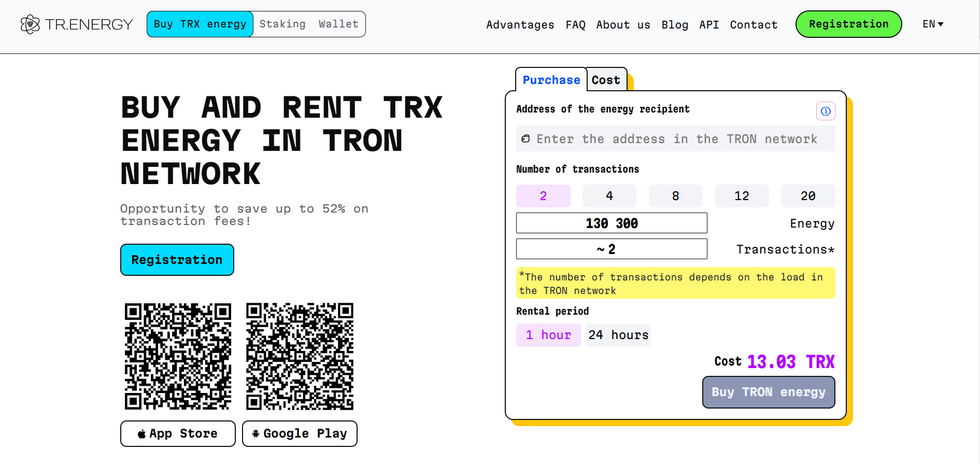Screen dimensions: 980x464
Task: Choose the 1 hour rental period
Action: click(548, 335)
